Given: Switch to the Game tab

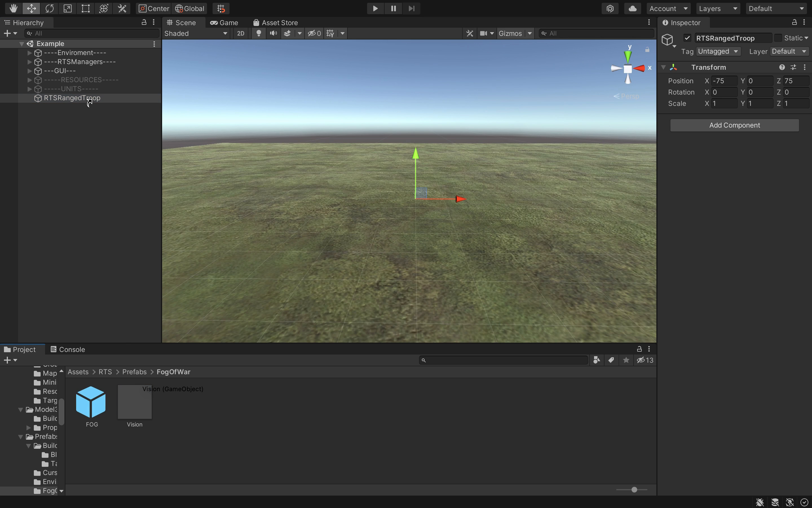Looking at the screenshot, I should click(x=224, y=23).
